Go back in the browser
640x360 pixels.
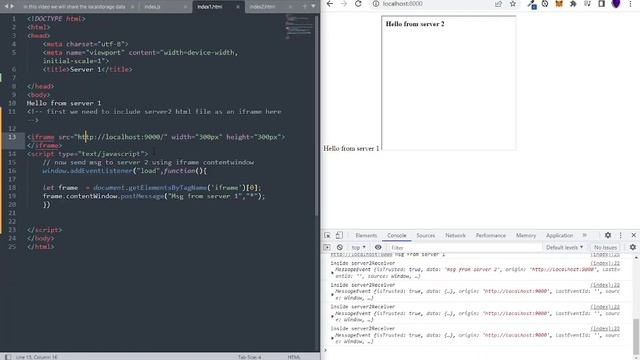click(330, 4)
